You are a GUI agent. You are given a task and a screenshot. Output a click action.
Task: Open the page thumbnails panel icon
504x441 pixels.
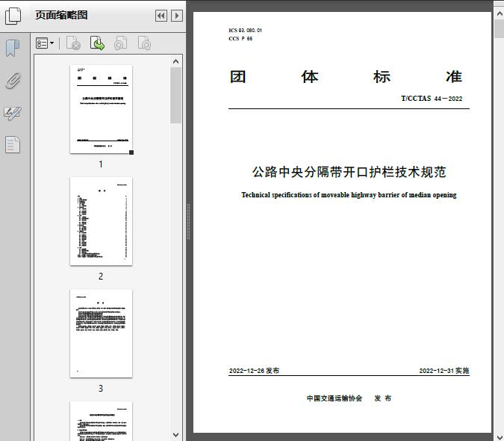[x=13, y=16]
